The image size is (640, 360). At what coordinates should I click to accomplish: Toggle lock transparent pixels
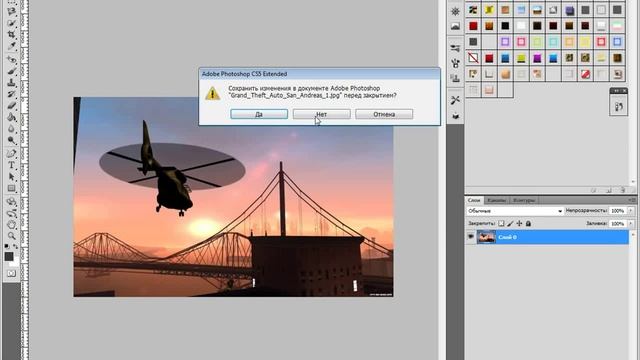pyautogui.click(x=501, y=224)
